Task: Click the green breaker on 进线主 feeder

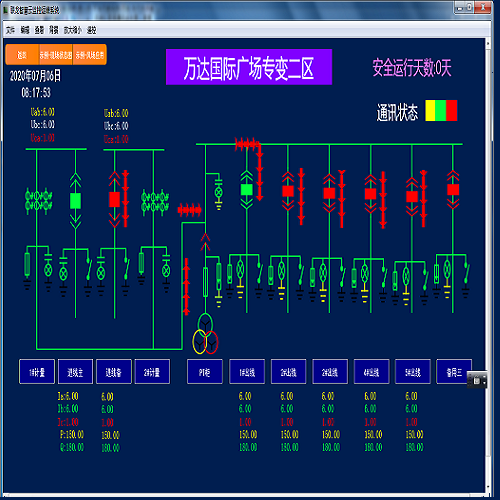Action: click(x=76, y=201)
